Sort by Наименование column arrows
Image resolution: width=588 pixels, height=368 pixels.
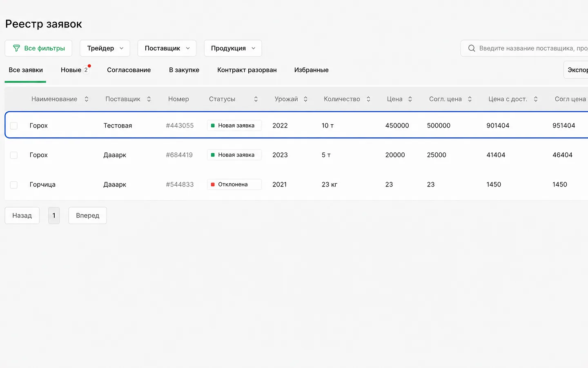click(x=87, y=99)
